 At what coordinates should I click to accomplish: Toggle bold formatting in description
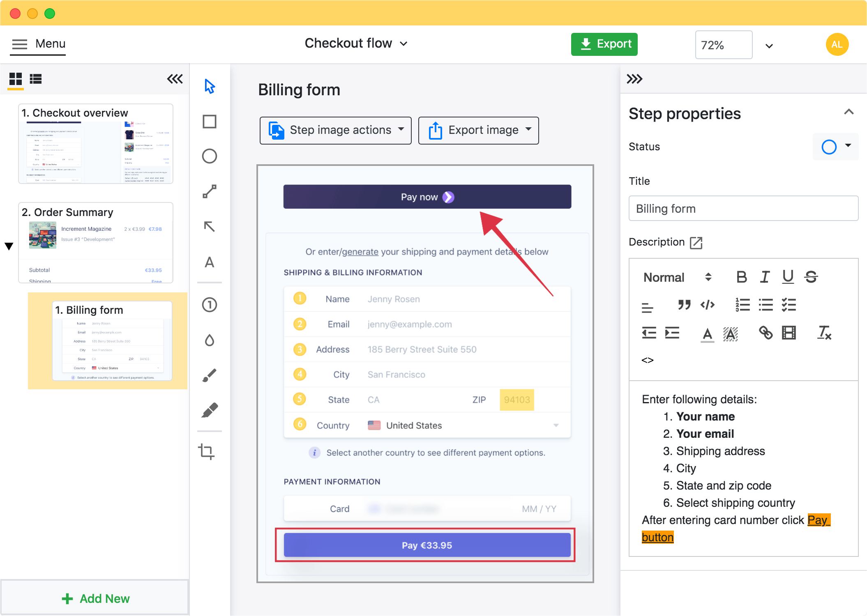[741, 277]
